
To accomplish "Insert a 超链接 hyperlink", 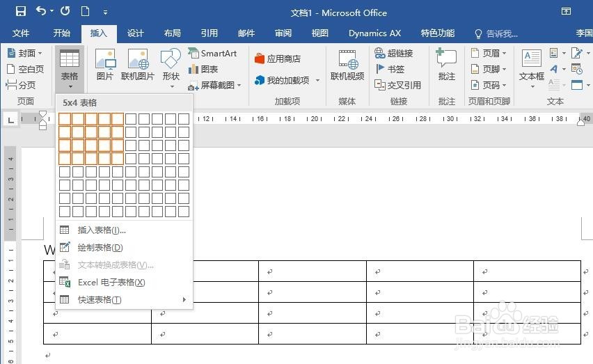I will [x=393, y=54].
